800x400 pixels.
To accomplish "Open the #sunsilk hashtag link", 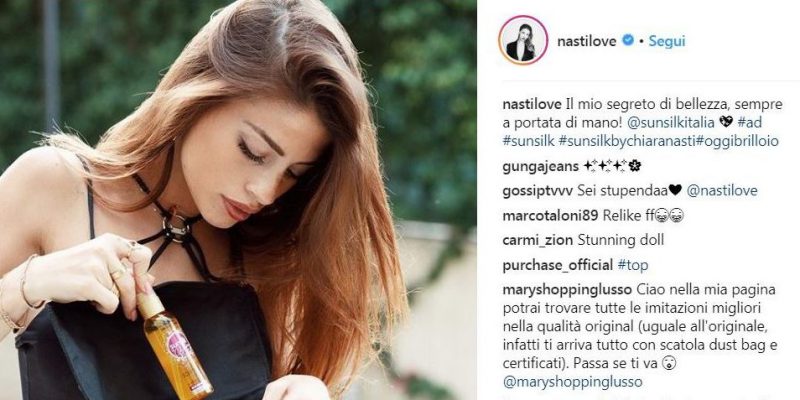I will 528,141.
